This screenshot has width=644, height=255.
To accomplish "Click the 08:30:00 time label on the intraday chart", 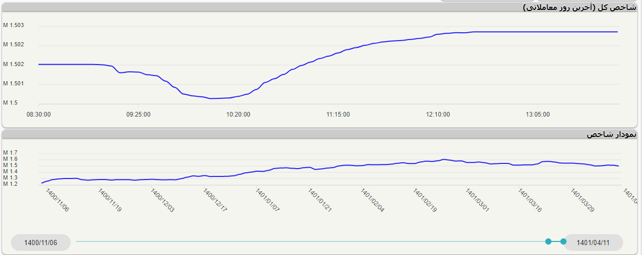I will 39,114.
